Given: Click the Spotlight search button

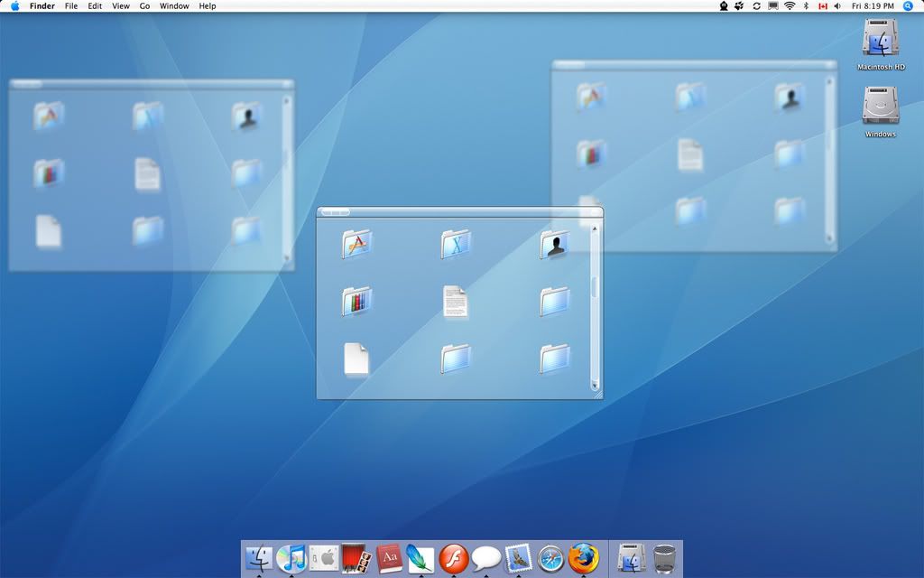Looking at the screenshot, I should (909, 6).
